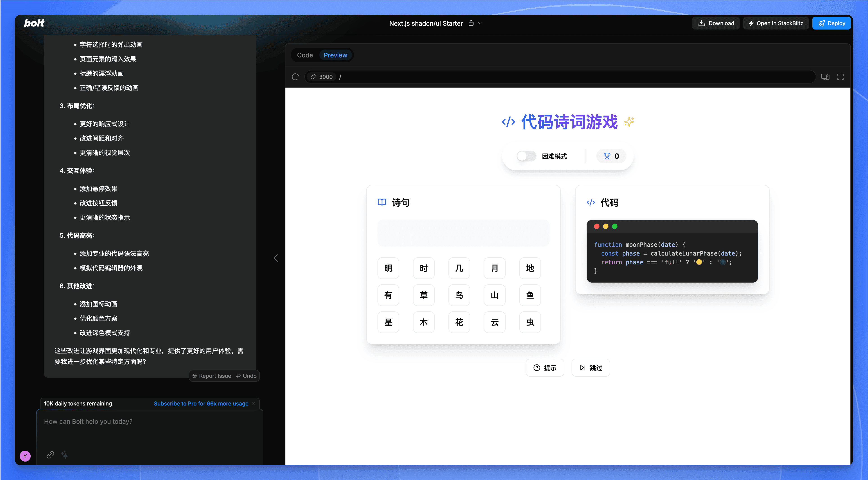Enable the 困难模式 switch
The image size is (868, 480).
coord(526,156)
